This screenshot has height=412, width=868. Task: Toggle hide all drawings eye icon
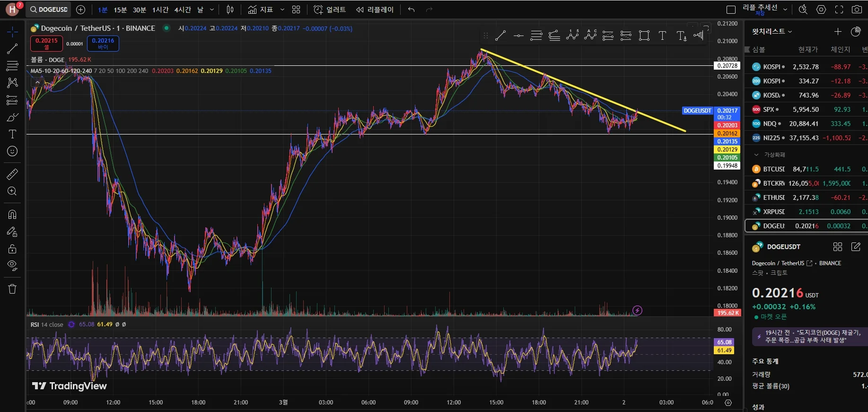(12, 265)
